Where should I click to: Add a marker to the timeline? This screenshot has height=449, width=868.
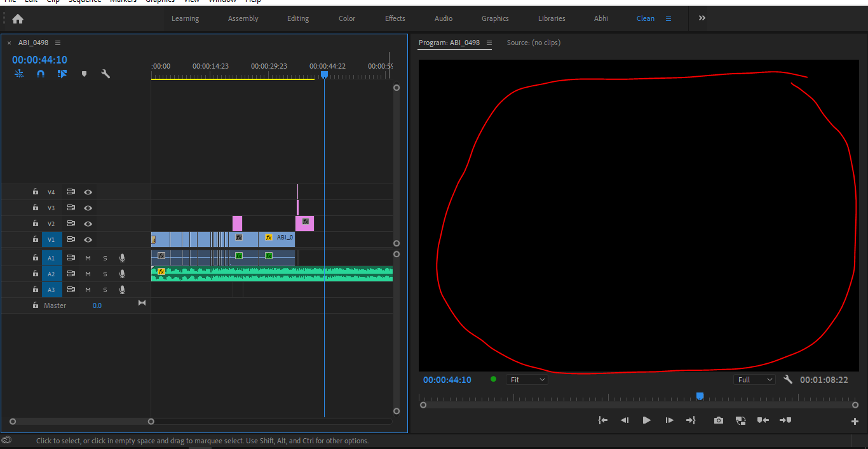coord(84,74)
